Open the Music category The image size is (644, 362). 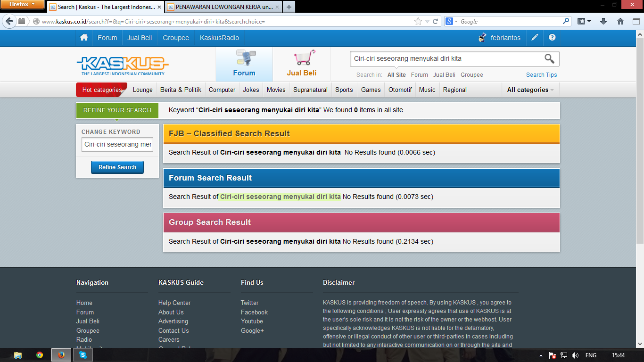tap(427, 90)
